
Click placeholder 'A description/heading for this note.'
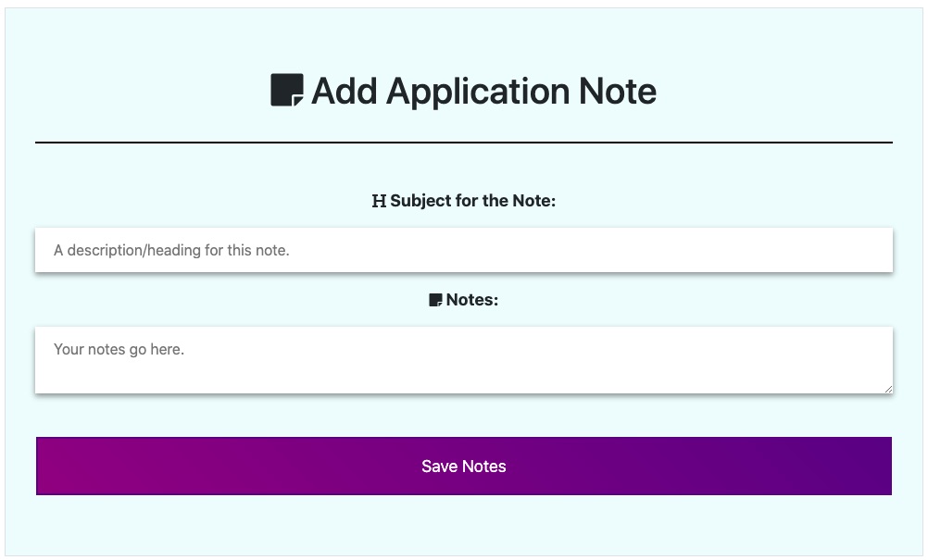[171, 250]
